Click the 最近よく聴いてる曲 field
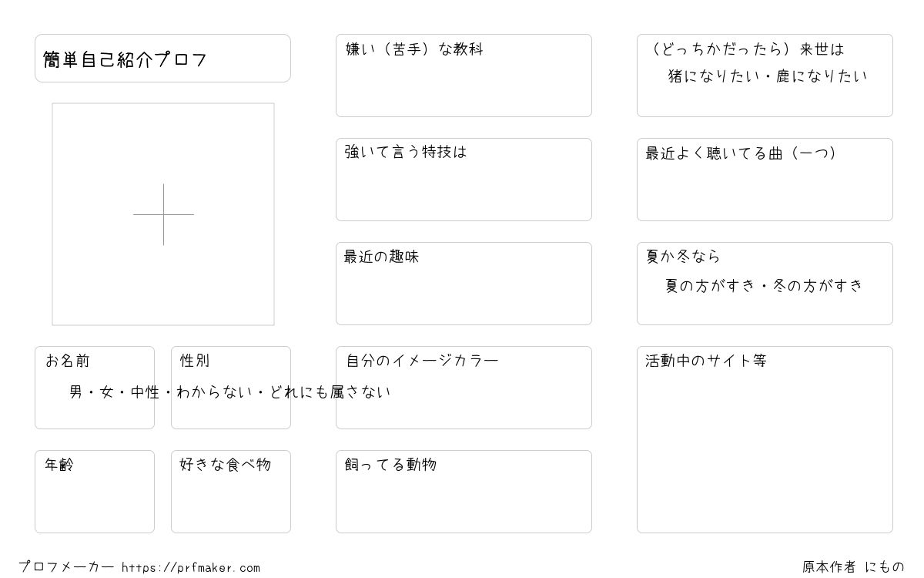This screenshot has width=924, height=578. (765, 180)
